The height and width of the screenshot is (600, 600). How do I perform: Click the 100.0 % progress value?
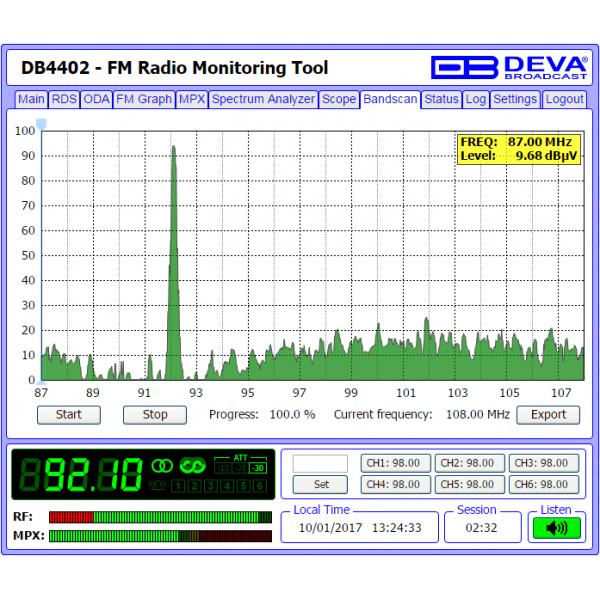(292, 415)
